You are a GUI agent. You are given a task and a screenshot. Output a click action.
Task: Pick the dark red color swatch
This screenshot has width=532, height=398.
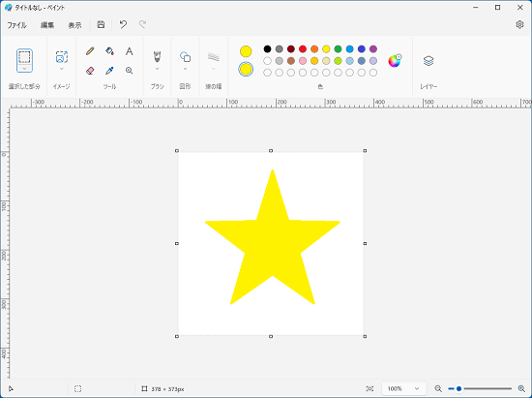[291, 49]
